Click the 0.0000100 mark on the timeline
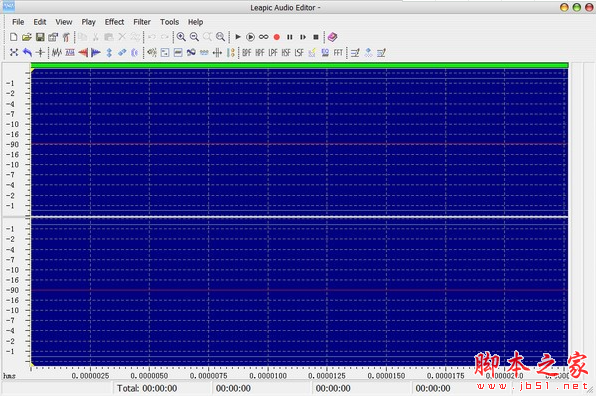This screenshot has width=596, height=396. [x=268, y=375]
